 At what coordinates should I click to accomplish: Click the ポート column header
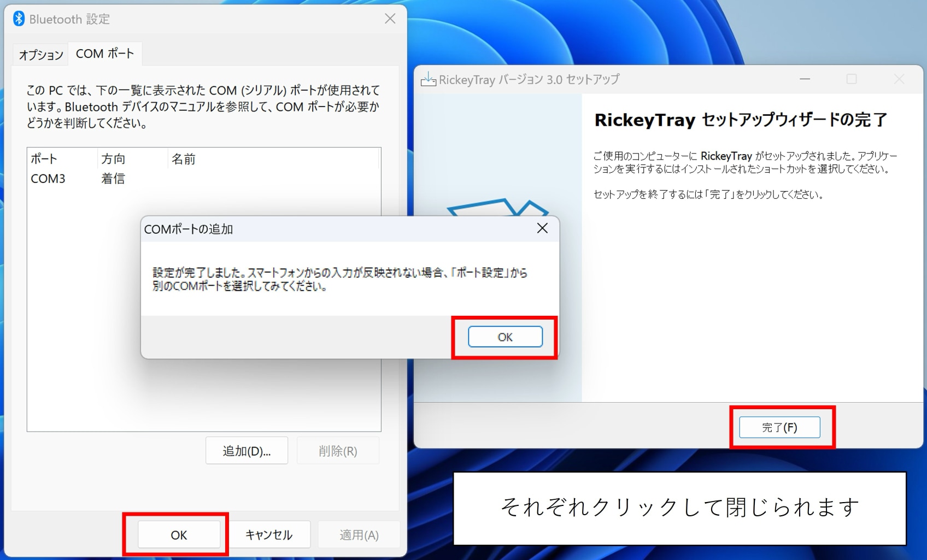coord(44,159)
